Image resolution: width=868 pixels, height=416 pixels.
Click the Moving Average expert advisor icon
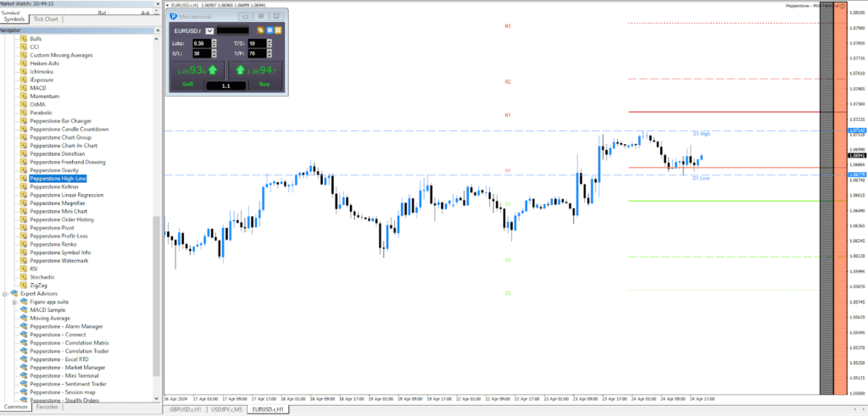pos(24,318)
